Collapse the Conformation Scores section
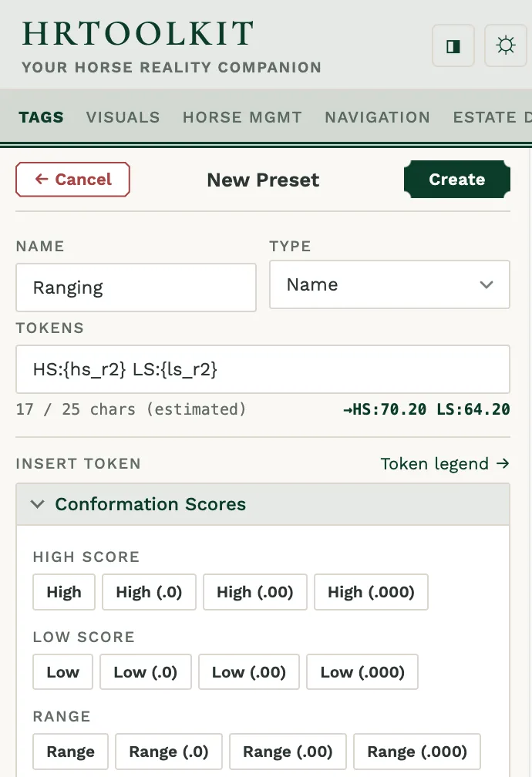 (x=263, y=504)
